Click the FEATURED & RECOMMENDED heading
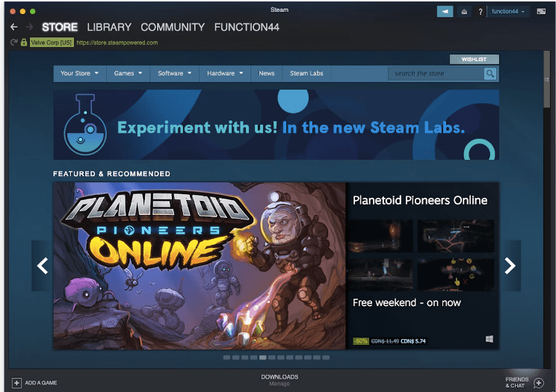Viewport: 556px width, 392px height. pos(111,174)
